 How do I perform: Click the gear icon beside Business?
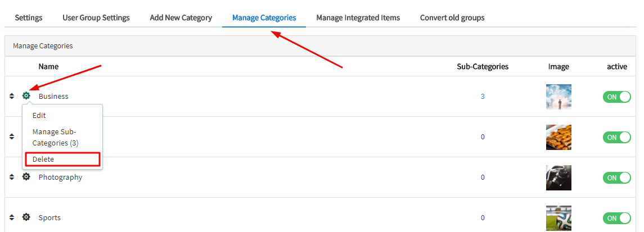point(26,96)
